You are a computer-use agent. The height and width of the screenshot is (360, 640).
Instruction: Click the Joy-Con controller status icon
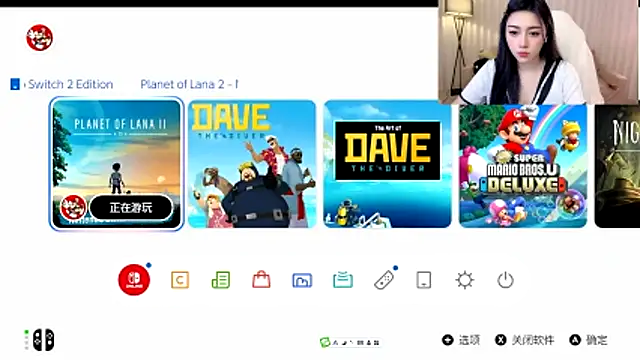point(43,340)
